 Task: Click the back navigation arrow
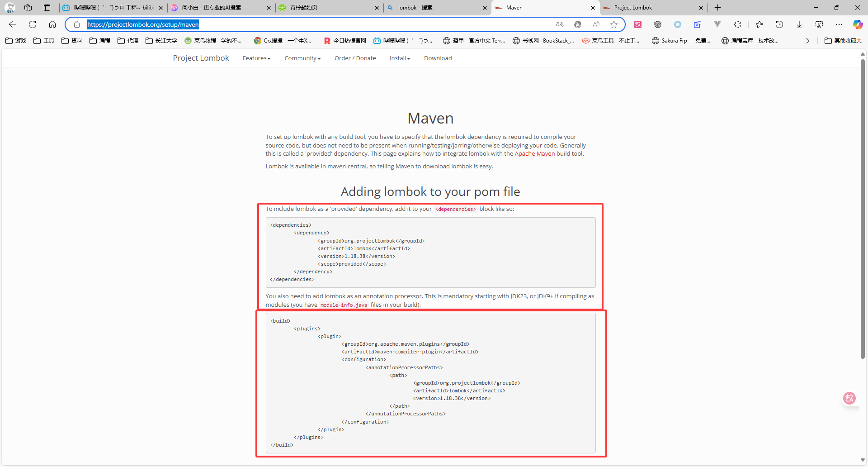(13, 24)
